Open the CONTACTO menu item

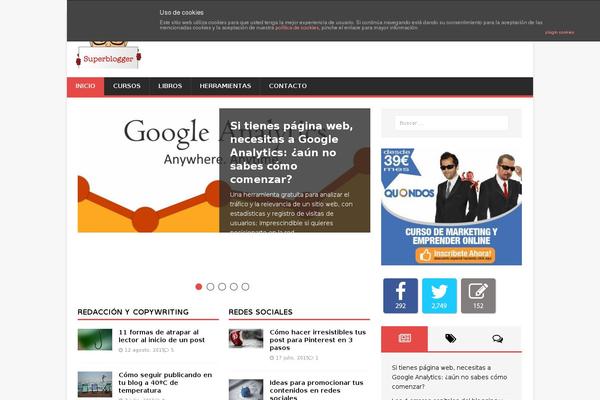point(288,86)
